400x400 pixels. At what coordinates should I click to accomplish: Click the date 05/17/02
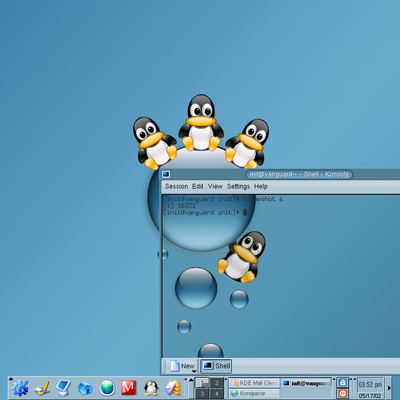[370, 396]
